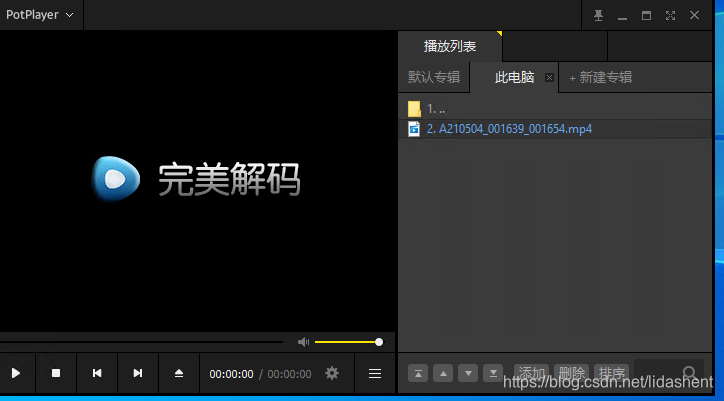Maximize the PotPlayer window

click(646, 15)
